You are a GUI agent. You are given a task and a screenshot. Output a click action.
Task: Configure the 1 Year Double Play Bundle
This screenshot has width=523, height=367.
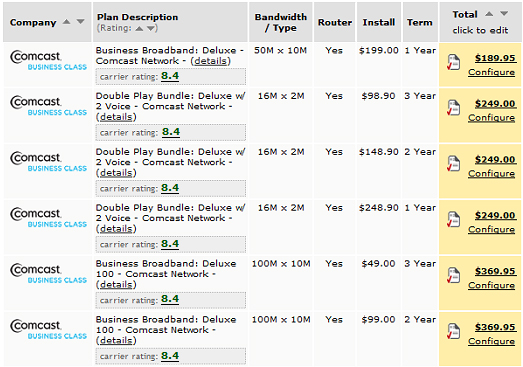pyautogui.click(x=491, y=229)
